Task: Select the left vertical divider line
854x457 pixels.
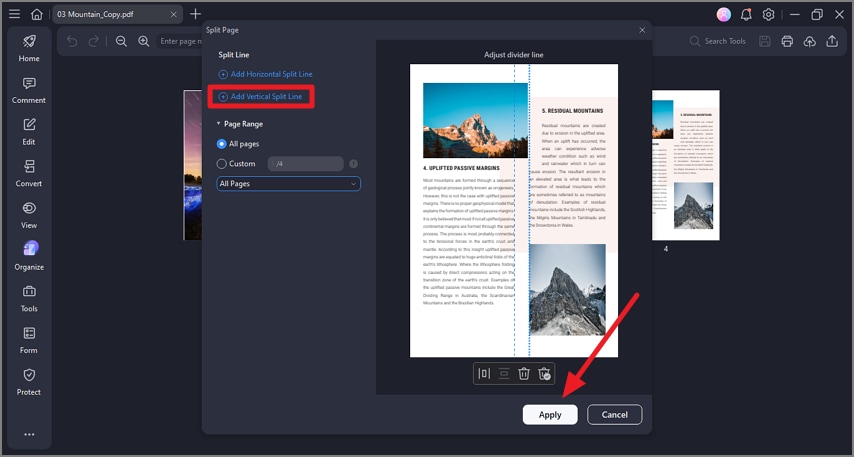Action: pos(515,211)
